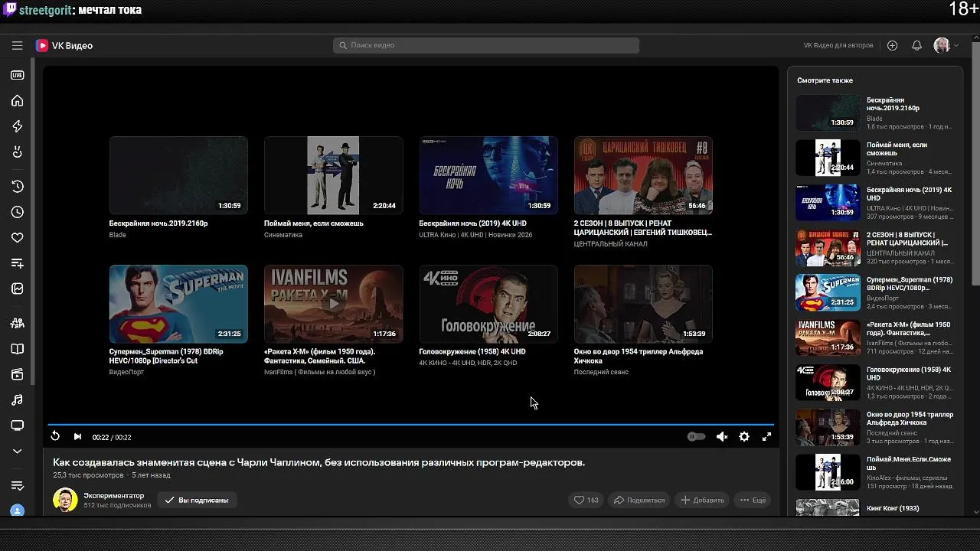The height and width of the screenshot is (551, 980).
Task: Click title Бескрайняя ночь.2019.2160p in sidebar list
Action: (893, 104)
